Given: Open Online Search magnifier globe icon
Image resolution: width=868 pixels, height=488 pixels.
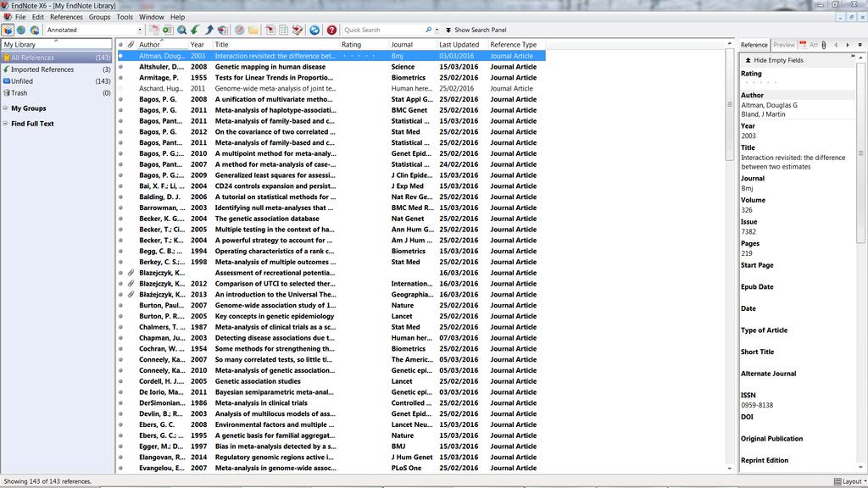Looking at the screenshot, I should [x=181, y=30].
